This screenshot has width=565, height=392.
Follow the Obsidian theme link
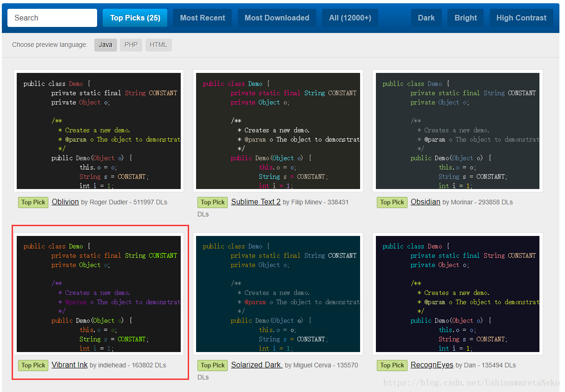[425, 202]
